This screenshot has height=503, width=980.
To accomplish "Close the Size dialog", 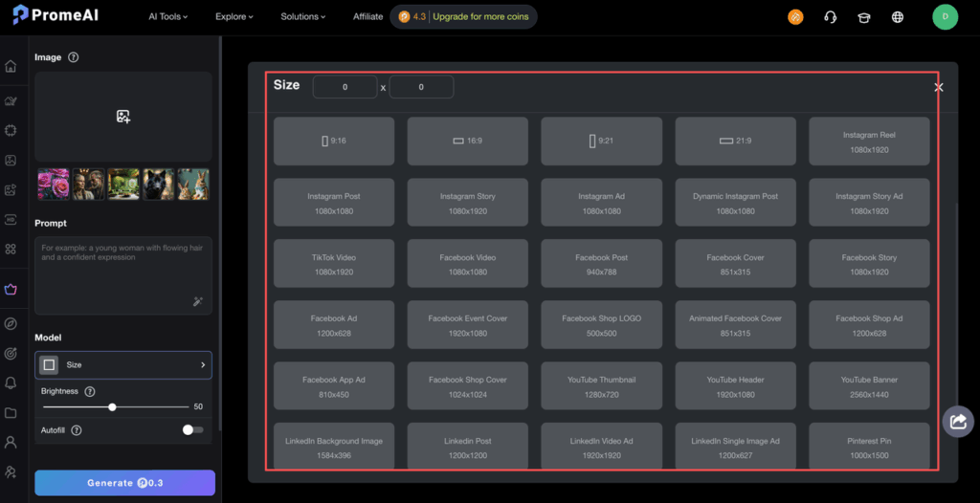I will (x=938, y=87).
